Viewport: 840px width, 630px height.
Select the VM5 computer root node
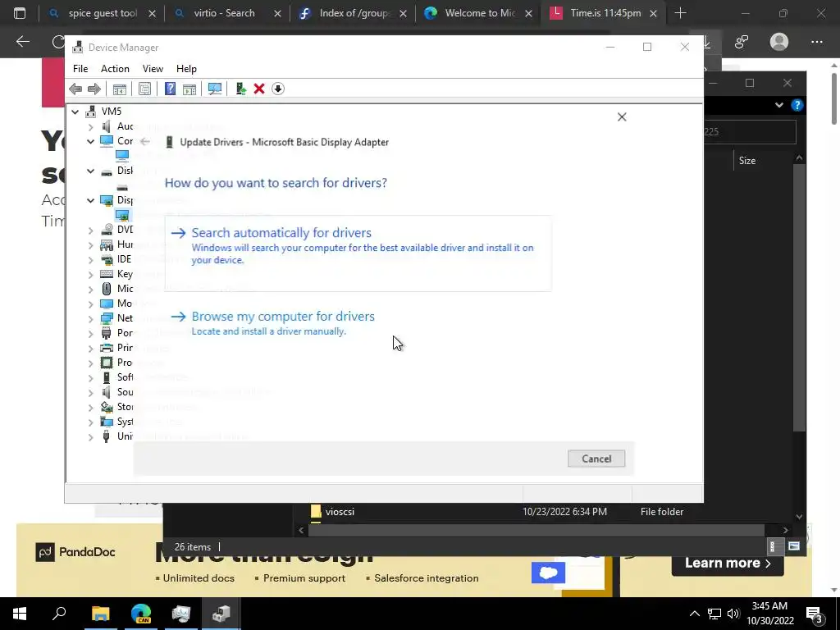[x=112, y=112]
